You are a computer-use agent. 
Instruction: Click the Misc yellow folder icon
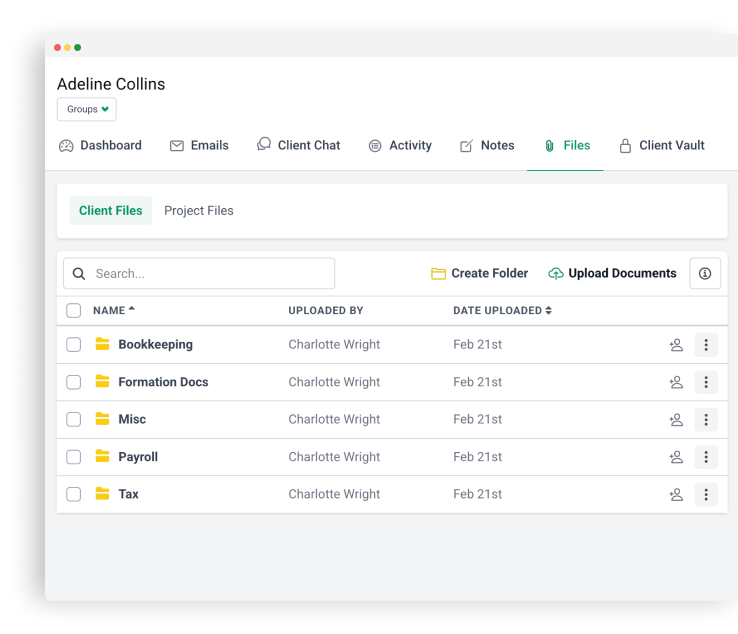(102, 418)
